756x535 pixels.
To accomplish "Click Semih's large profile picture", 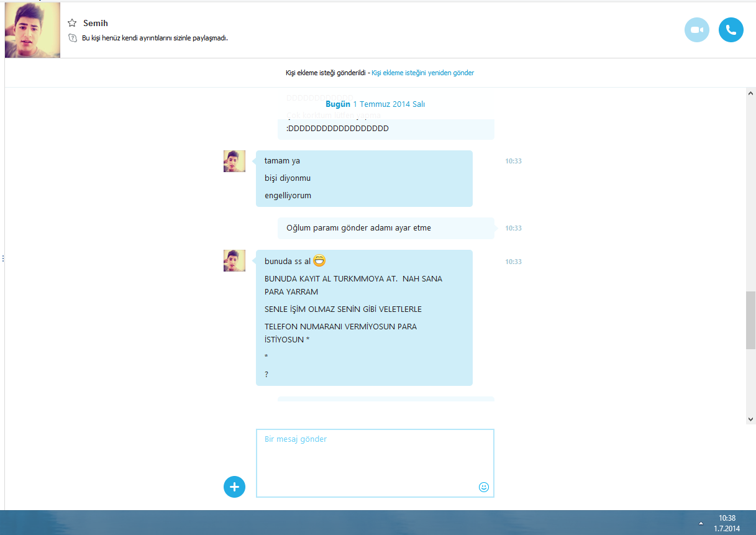I will click(32, 30).
